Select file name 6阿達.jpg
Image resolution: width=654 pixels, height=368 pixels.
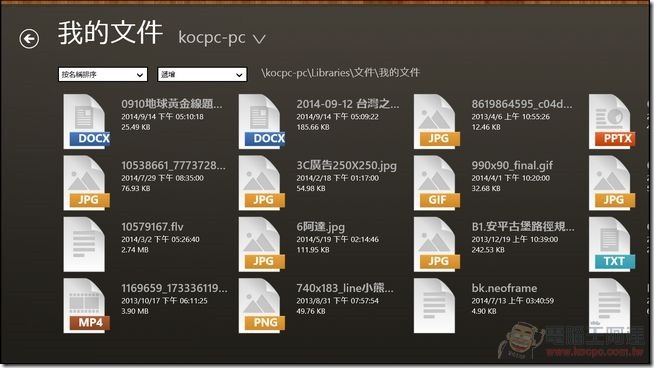click(x=321, y=227)
